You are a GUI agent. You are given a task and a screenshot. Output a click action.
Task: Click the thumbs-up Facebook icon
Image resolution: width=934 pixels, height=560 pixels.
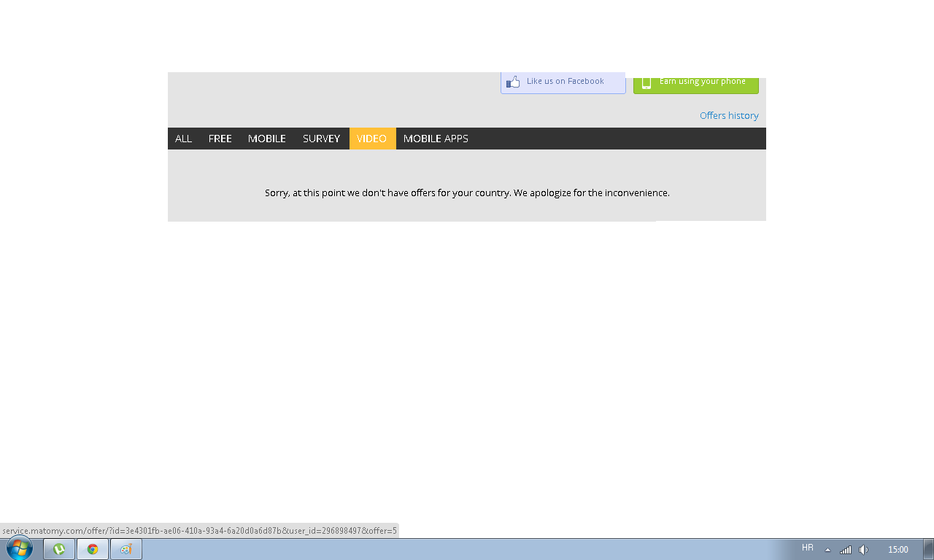coord(513,82)
